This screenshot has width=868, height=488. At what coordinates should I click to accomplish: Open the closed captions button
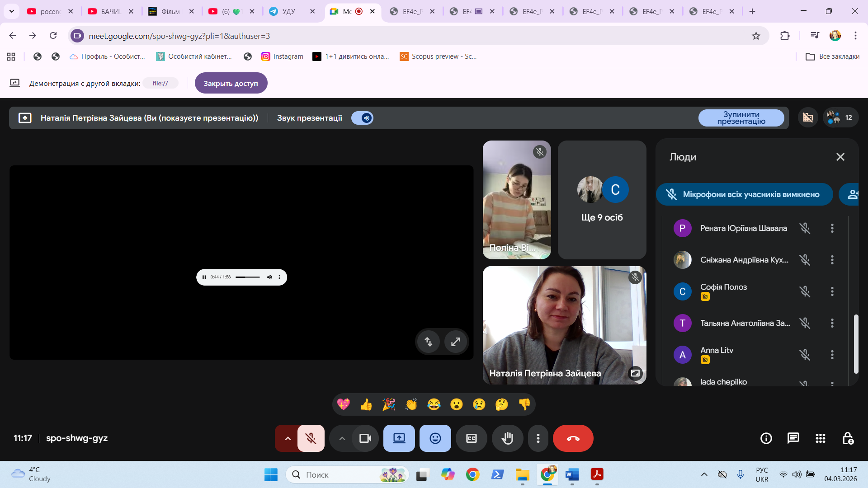(x=471, y=438)
